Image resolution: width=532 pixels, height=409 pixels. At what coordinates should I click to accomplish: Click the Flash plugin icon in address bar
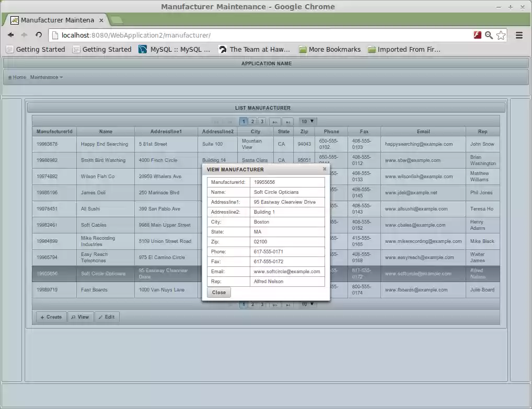[477, 35]
